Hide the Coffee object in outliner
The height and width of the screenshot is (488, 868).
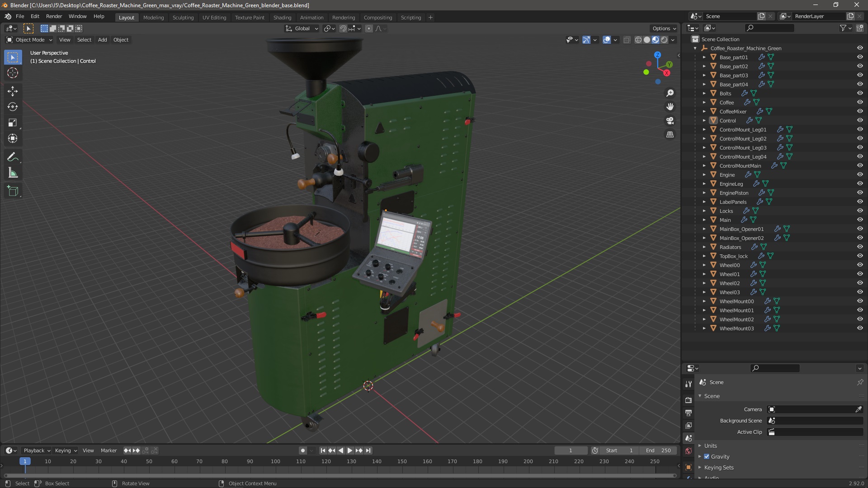(x=860, y=102)
